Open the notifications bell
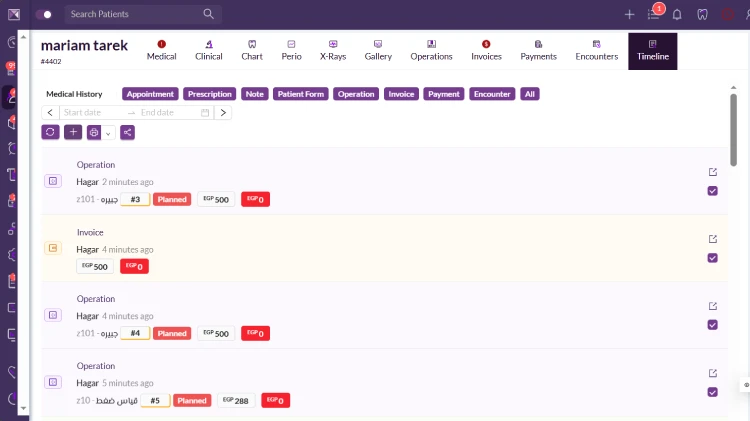 pos(677,15)
